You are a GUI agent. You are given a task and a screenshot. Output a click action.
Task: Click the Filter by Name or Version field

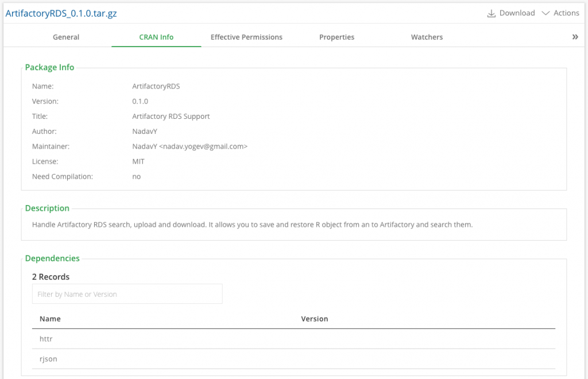click(x=127, y=294)
